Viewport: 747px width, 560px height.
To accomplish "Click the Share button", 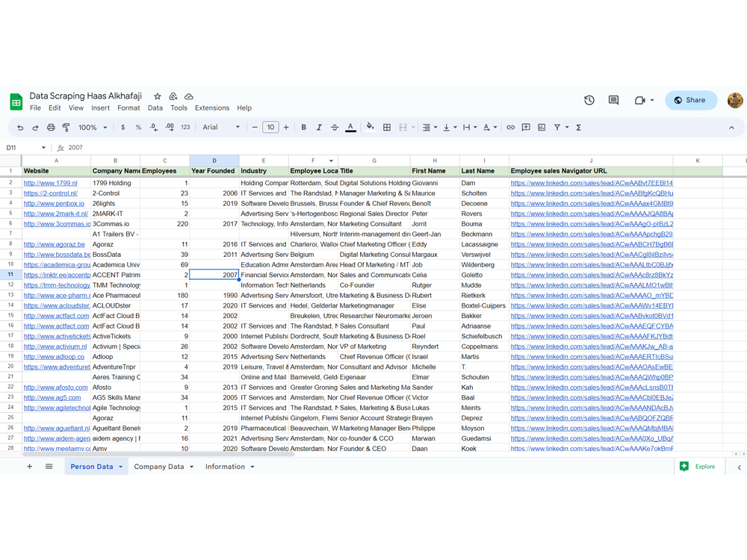I will [691, 100].
